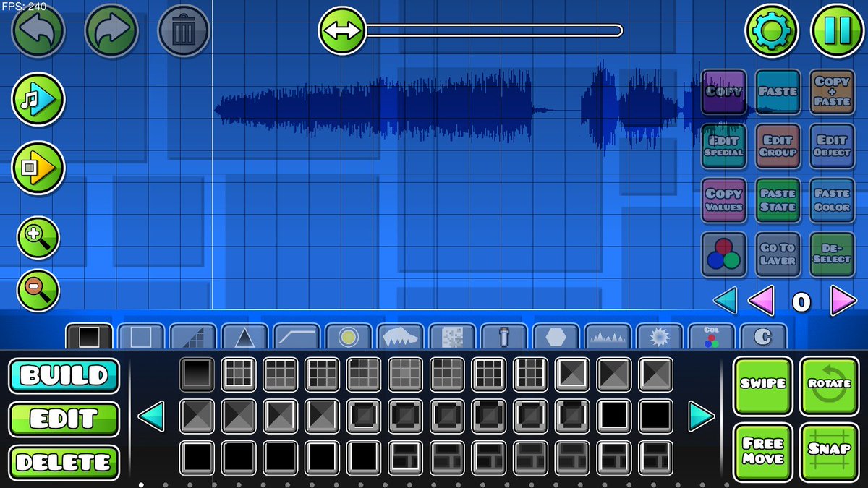Select the highlighted gradient block in top row
Image resolution: width=868 pixels, height=488 pixels.
pos(197,374)
